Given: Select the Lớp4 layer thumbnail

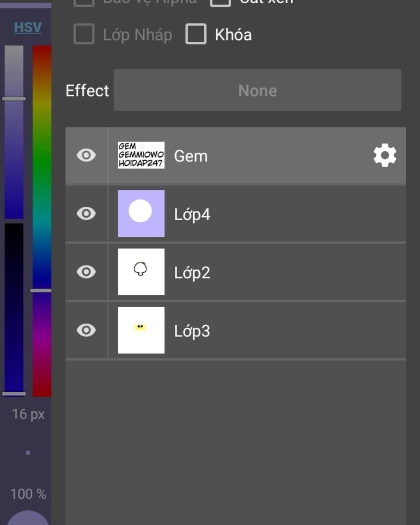Looking at the screenshot, I should [x=141, y=213].
